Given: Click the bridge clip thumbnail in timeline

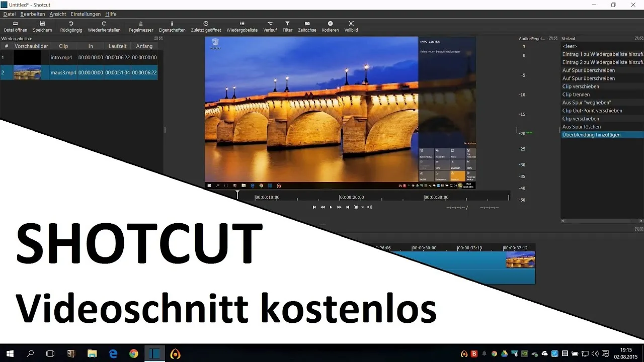Looking at the screenshot, I should pyautogui.click(x=520, y=259).
